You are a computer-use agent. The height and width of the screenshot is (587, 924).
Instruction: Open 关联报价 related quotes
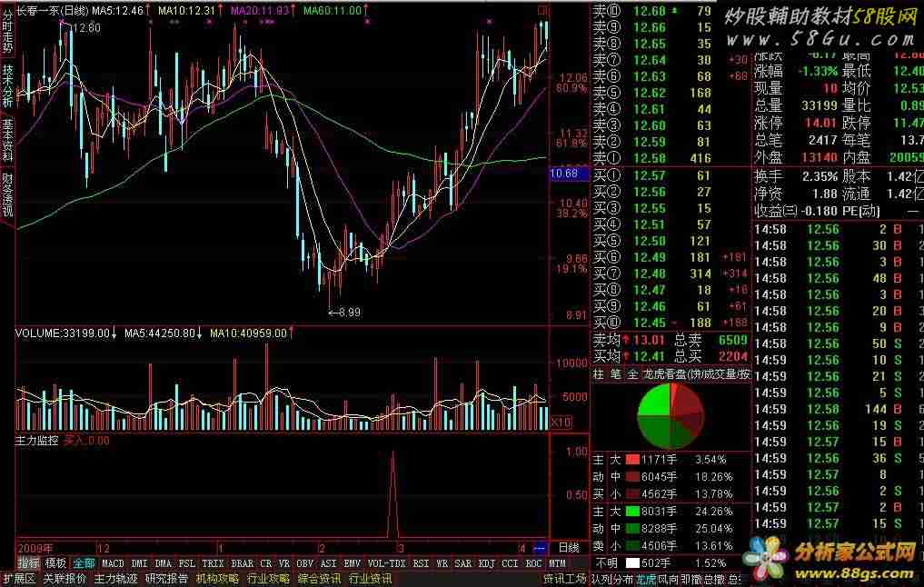pos(65,580)
